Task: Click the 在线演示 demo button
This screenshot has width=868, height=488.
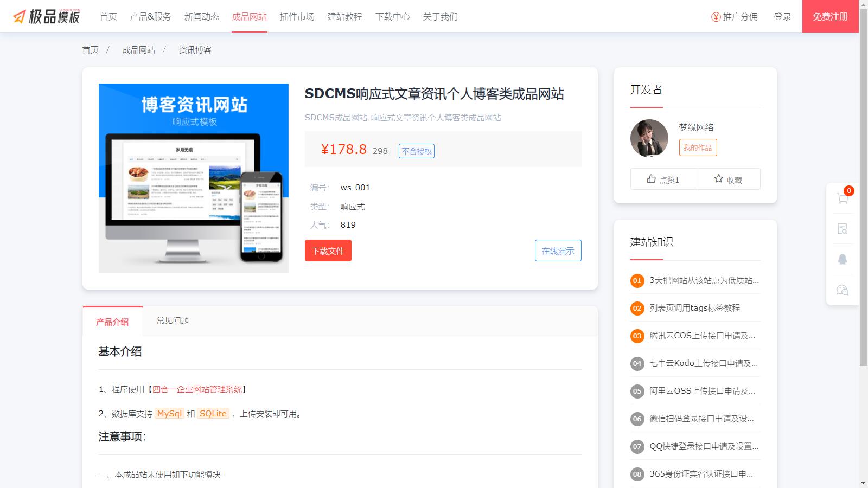Action: tap(558, 251)
